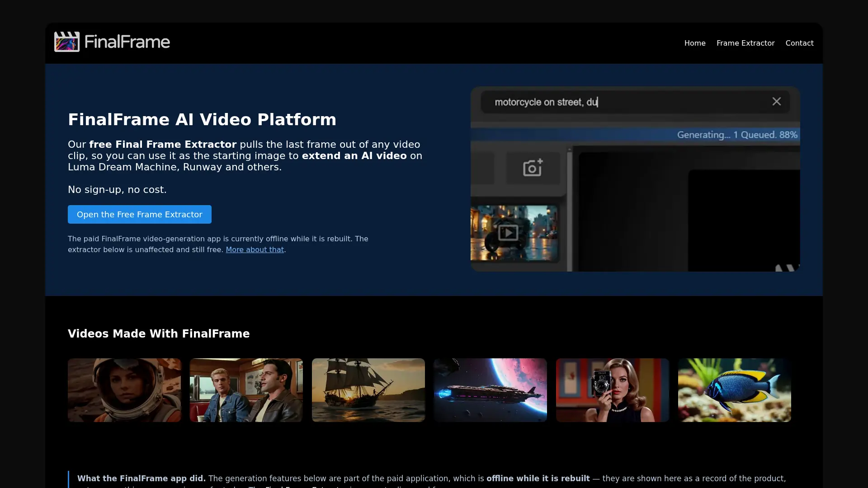Open the astronaut woman video thumbnail
The height and width of the screenshot is (488, 868).
(124, 390)
